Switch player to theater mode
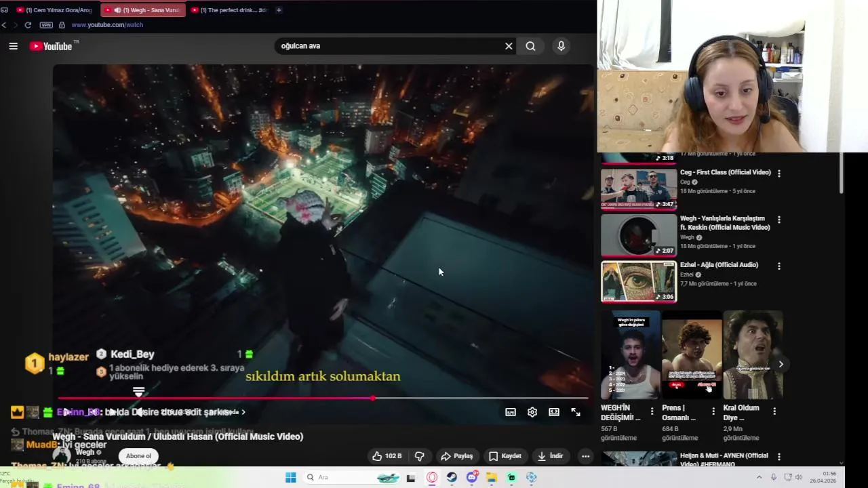 (x=554, y=412)
